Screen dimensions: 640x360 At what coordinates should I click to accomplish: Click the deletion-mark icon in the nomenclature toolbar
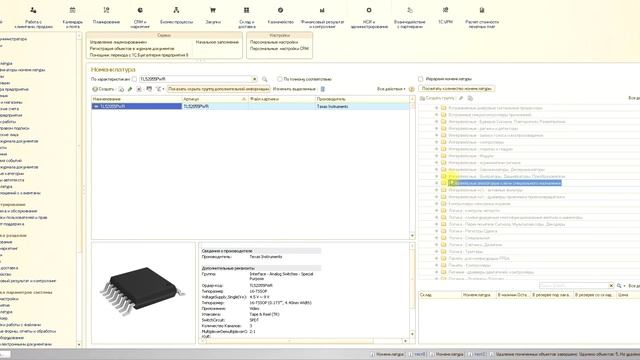[139, 89]
